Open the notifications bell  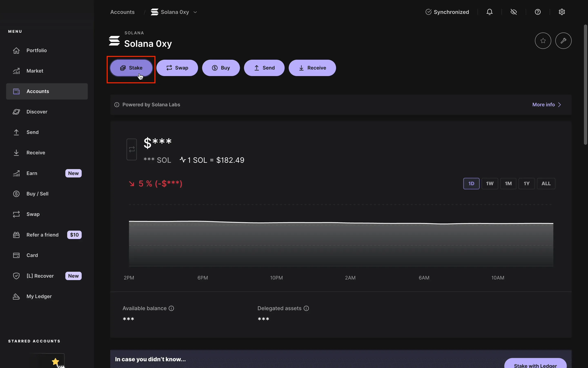coord(490,12)
